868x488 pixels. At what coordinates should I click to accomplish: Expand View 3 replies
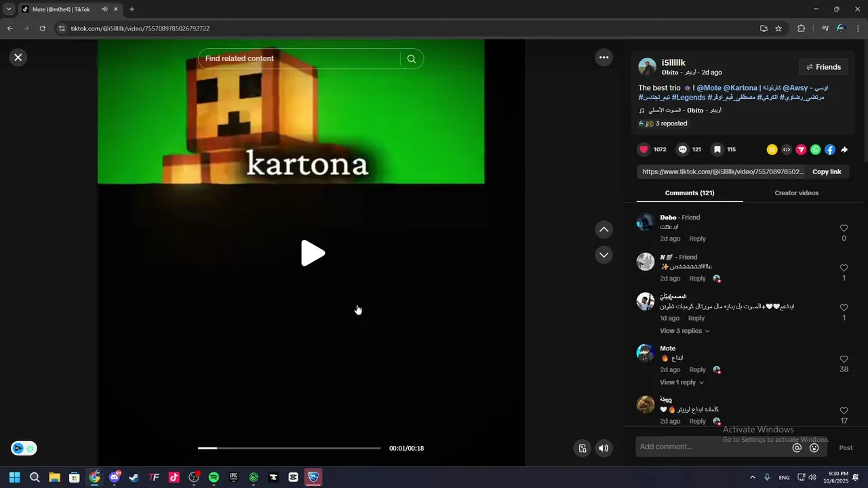tap(685, 331)
